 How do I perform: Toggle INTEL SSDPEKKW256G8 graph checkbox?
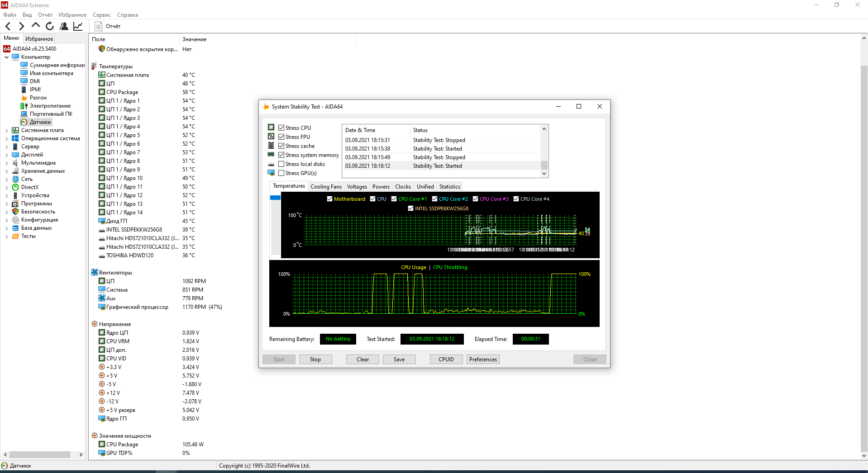click(x=410, y=208)
